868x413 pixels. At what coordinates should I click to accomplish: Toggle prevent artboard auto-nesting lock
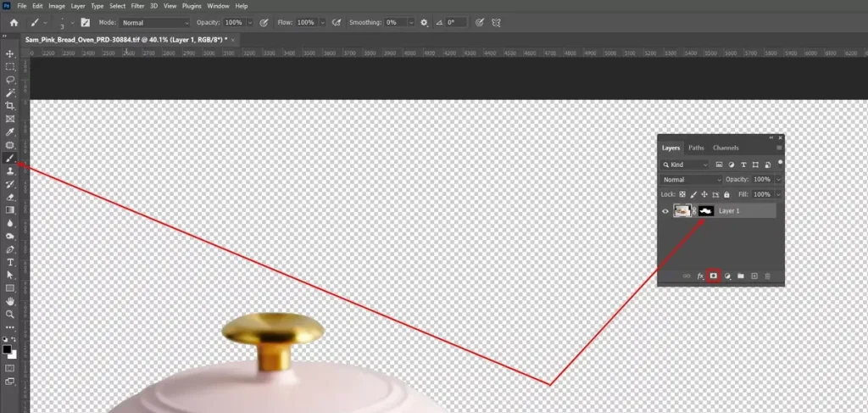pyautogui.click(x=715, y=194)
